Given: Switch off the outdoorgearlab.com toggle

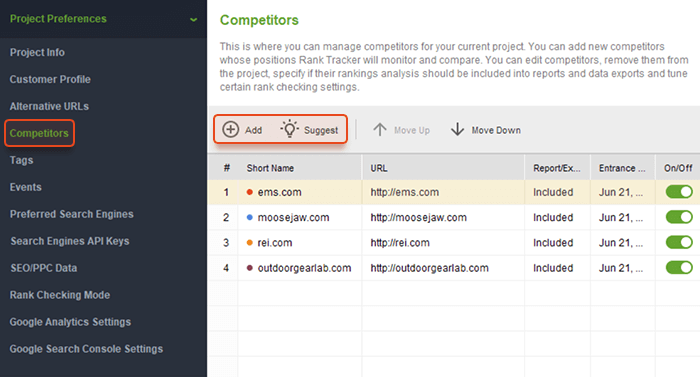Looking at the screenshot, I should tap(679, 268).
